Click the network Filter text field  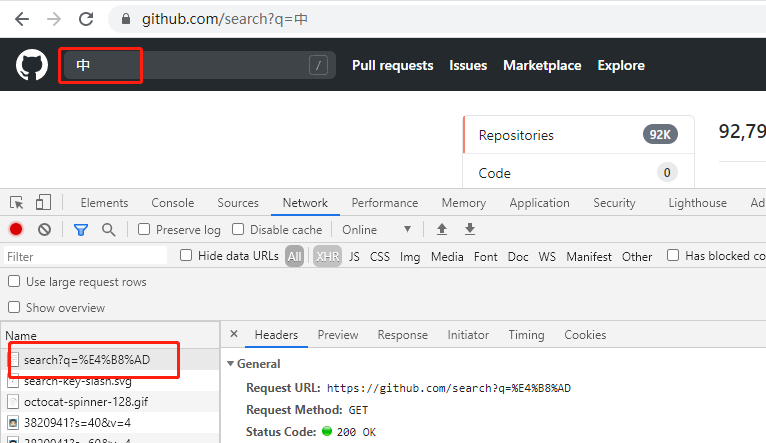coord(85,256)
